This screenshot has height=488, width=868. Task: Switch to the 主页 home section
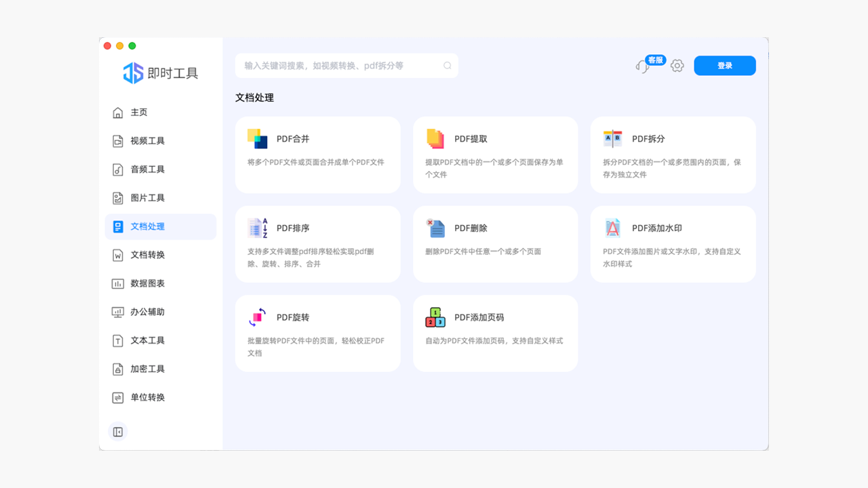pyautogui.click(x=138, y=113)
